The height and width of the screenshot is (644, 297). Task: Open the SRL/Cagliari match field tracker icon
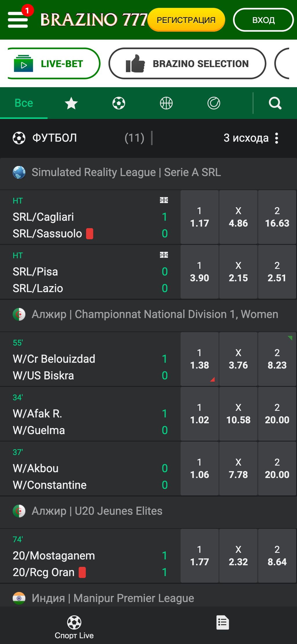(164, 200)
